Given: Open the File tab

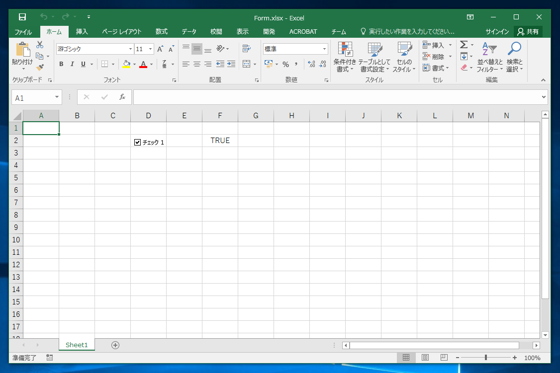Looking at the screenshot, I should point(23,32).
